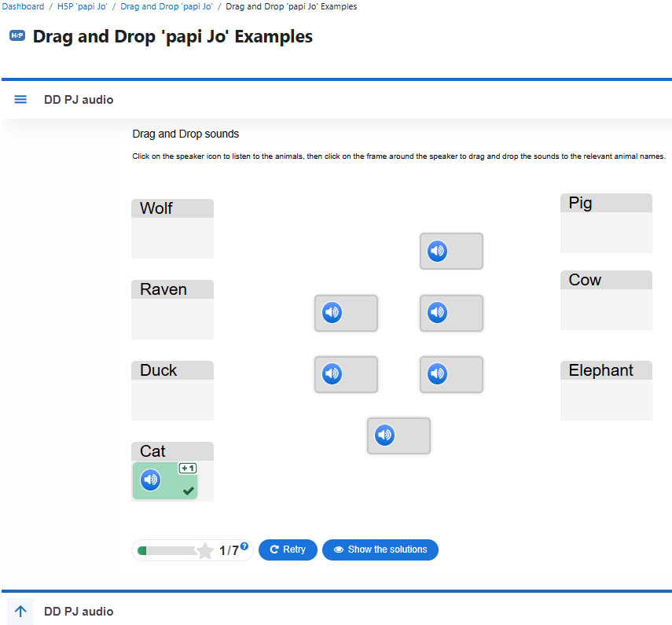Open the H5P 'papi Jo' breadcrumb link
Image resolution: width=672 pixels, height=625 pixels.
point(83,6)
